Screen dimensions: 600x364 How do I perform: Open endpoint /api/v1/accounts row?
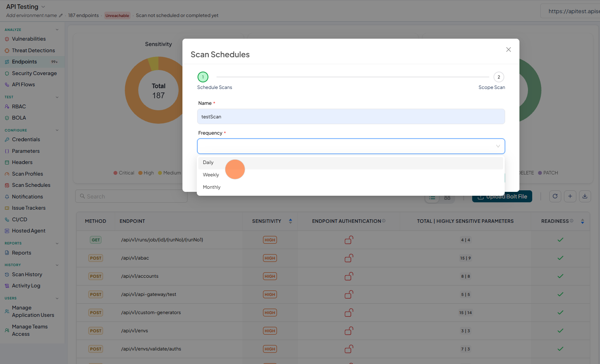[x=333, y=276]
